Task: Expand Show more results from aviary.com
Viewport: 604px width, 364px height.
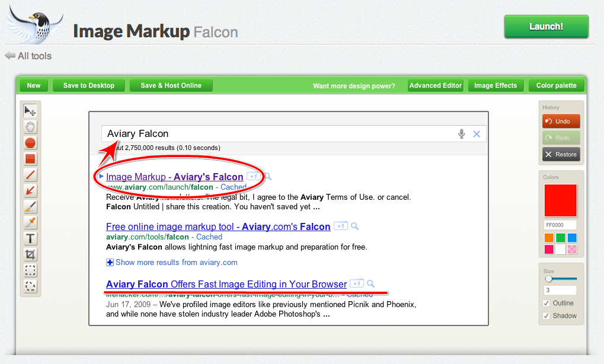Action: 172,262
